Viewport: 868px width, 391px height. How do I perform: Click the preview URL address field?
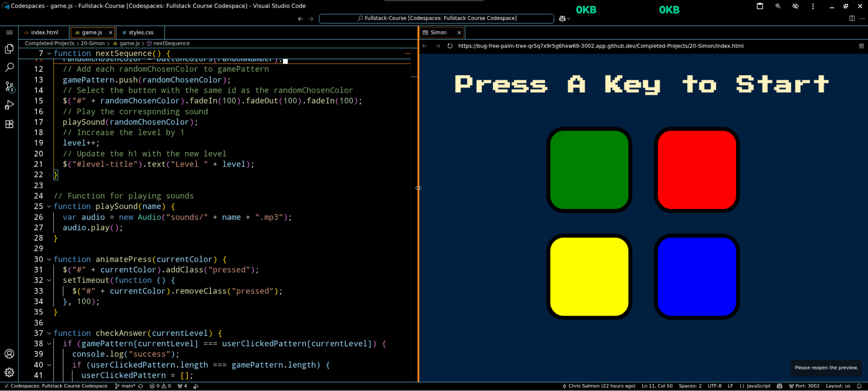pos(600,46)
